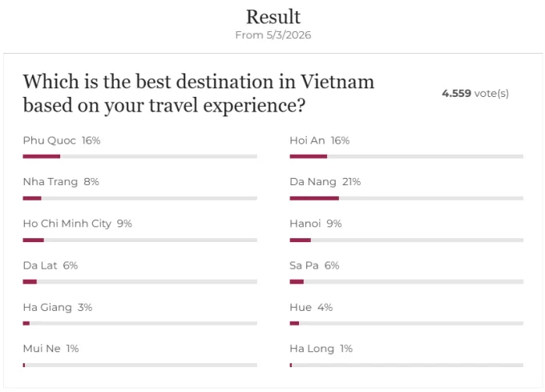Click the Hoi An 16% result bar
The image size is (545, 392).
pos(406,156)
